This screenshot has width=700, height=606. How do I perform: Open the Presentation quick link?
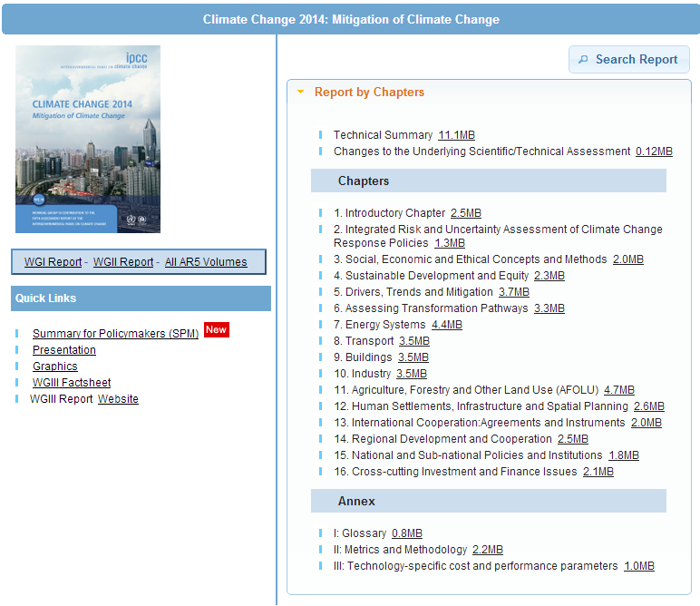click(x=64, y=350)
